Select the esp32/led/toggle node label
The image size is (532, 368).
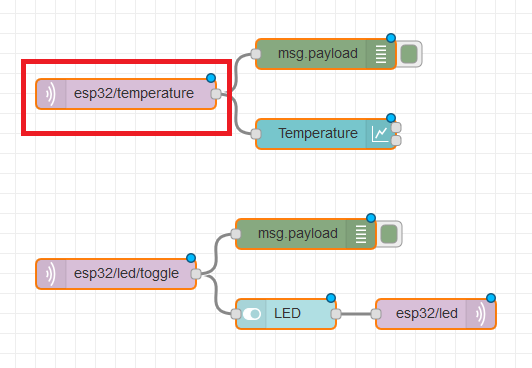coord(126,273)
